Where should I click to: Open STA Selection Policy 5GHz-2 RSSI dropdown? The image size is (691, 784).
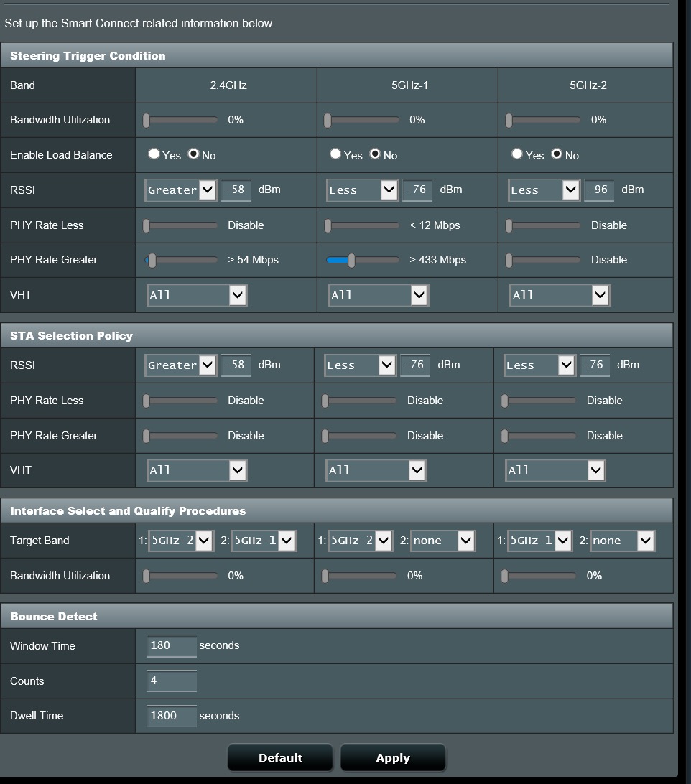coord(539,365)
